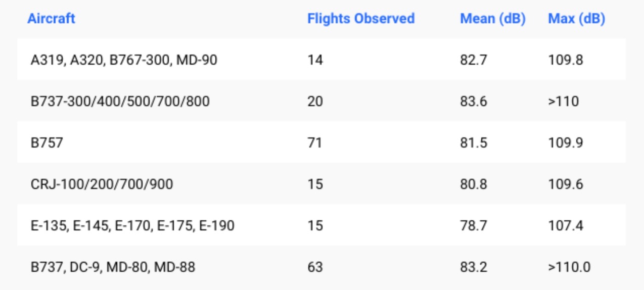The image size is (644, 290).
Task: Click the CRJ-100/200/700/900 aircraft cell
Action: click(102, 184)
